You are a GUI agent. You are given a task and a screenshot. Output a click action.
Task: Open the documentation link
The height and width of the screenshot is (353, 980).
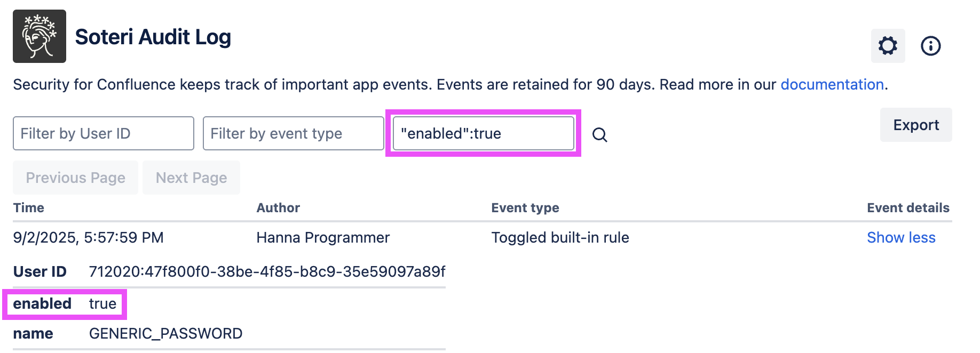(x=832, y=84)
